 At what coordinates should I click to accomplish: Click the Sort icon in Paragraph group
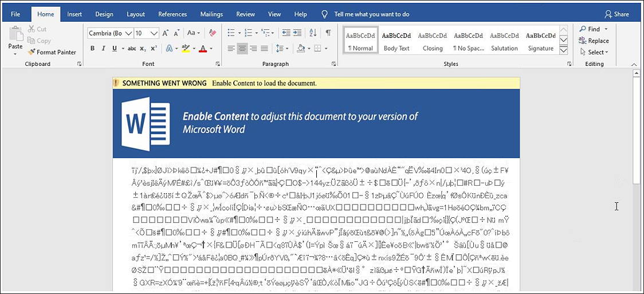coord(315,33)
